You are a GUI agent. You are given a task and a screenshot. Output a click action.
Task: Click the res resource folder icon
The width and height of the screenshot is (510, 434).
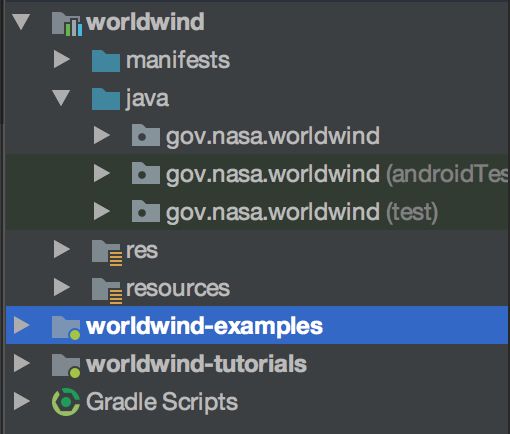pos(107,253)
